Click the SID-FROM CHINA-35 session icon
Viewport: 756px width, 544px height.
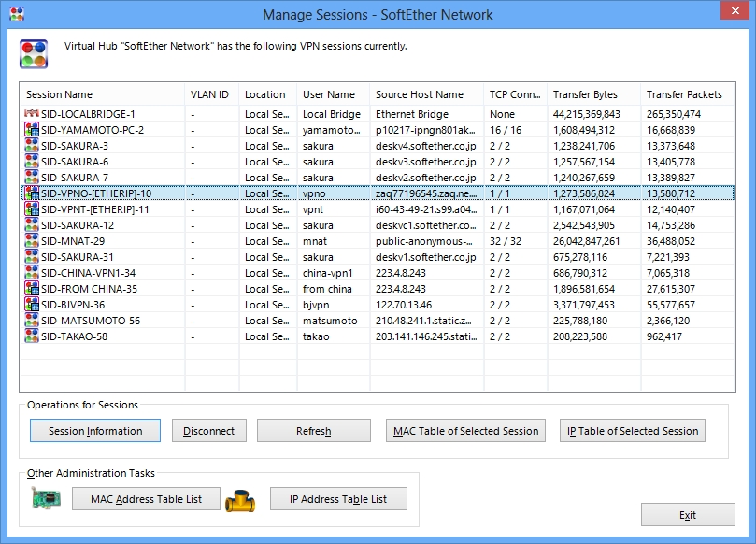click(x=32, y=289)
